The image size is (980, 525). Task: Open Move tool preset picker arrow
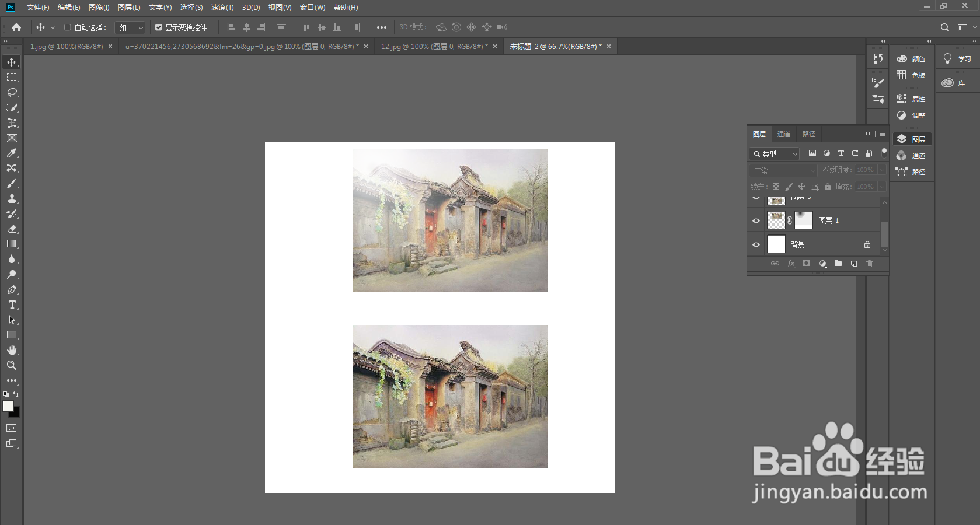[x=53, y=27]
